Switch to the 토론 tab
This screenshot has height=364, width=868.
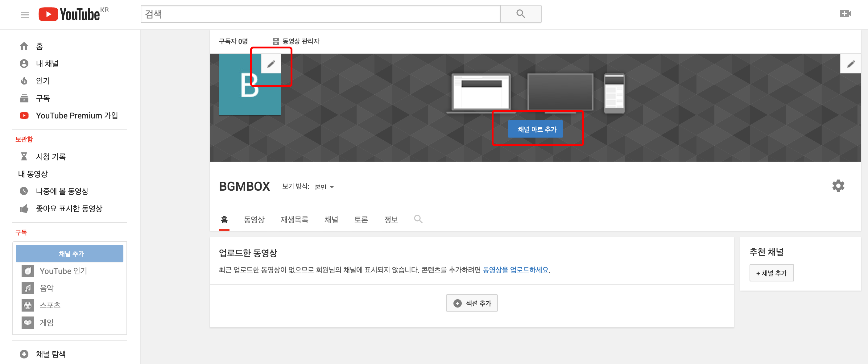click(x=361, y=220)
